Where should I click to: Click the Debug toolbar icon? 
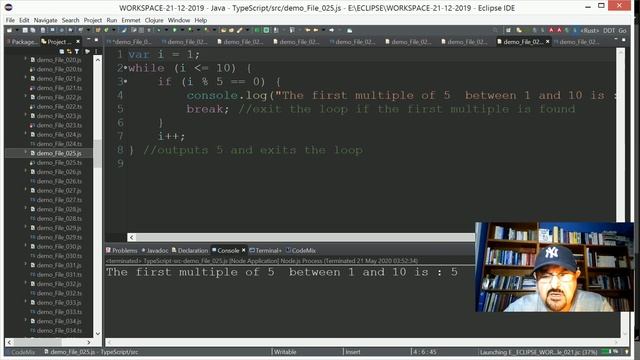(x=158, y=30)
